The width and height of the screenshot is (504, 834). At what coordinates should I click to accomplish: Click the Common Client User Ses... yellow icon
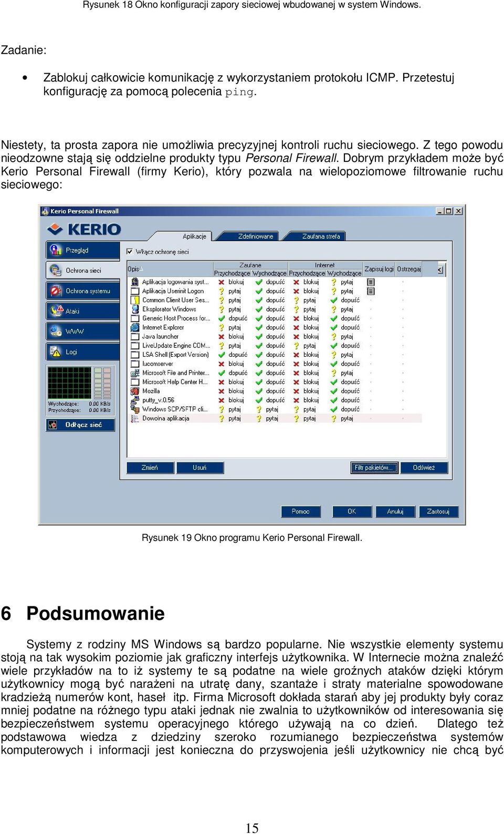tap(134, 300)
